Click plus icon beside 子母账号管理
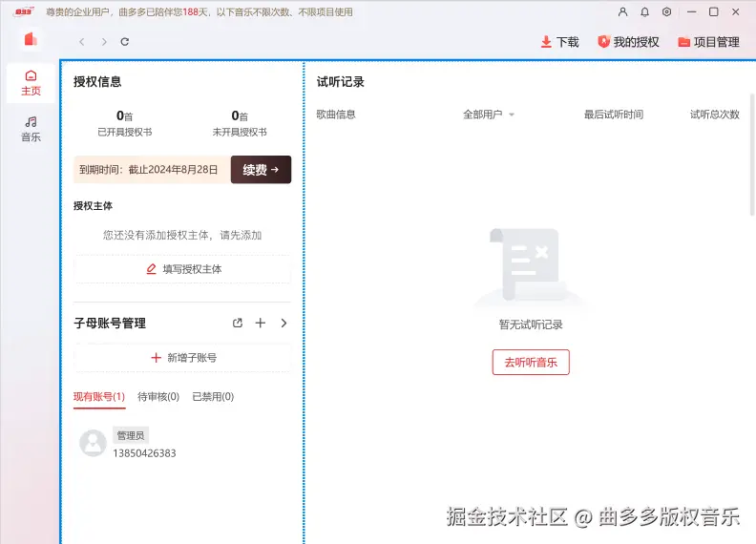 pyautogui.click(x=261, y=324)
